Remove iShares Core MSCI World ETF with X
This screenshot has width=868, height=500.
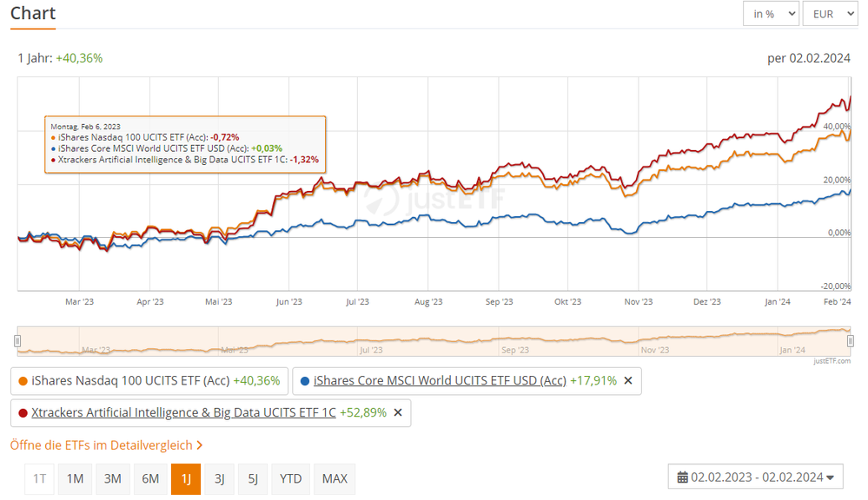coord(627,380)
